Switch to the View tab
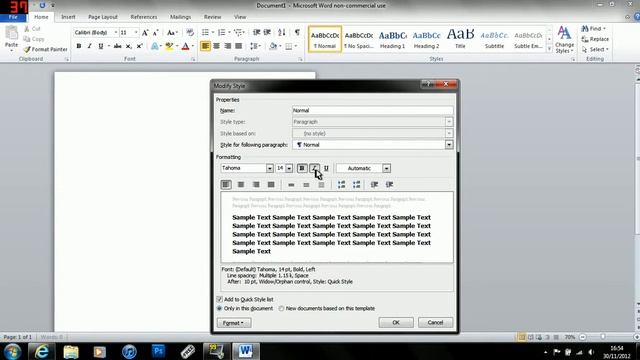 click(x=240, y=17)
